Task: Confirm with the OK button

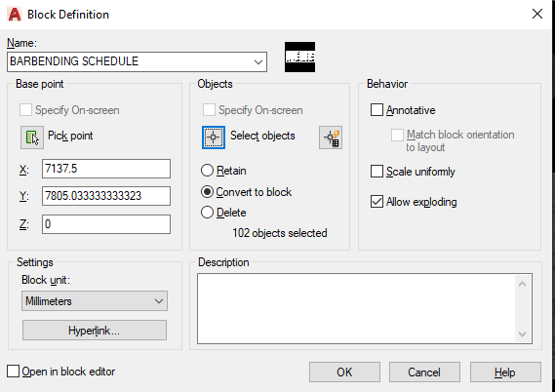Action: [344, 372]
